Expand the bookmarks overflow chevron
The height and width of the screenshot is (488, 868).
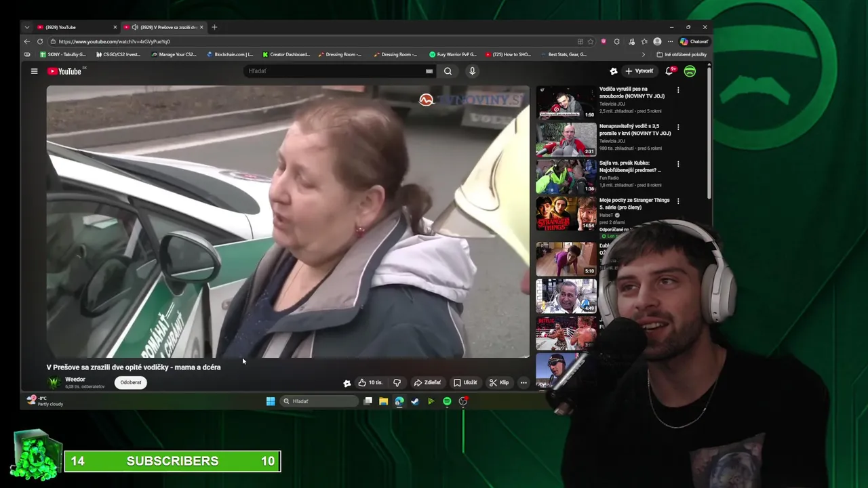pos(644,54)
